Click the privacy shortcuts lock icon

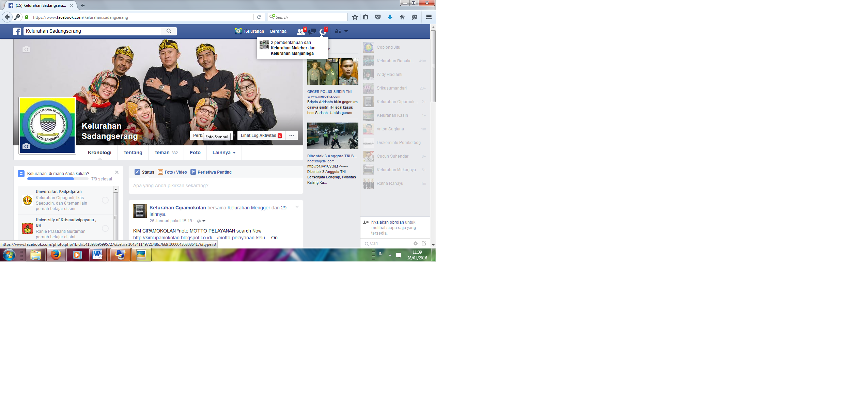coord(337,31)
